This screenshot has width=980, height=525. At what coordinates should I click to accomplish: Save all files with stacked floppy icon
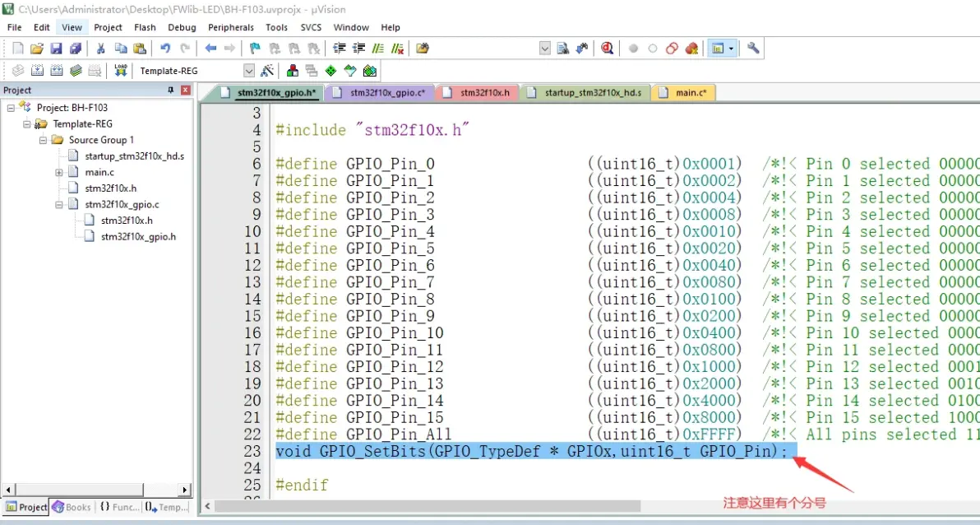(76, 49)
